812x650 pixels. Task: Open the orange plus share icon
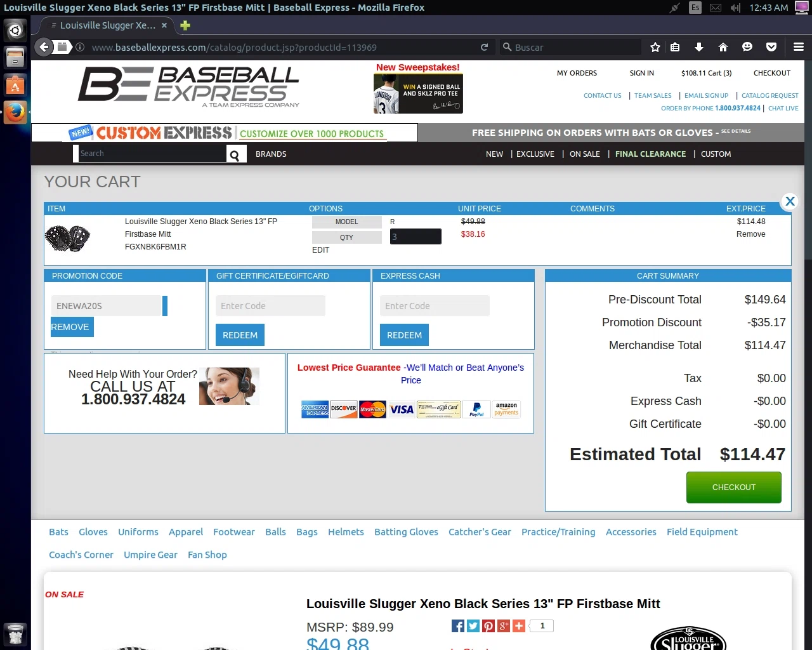[519, 626]
